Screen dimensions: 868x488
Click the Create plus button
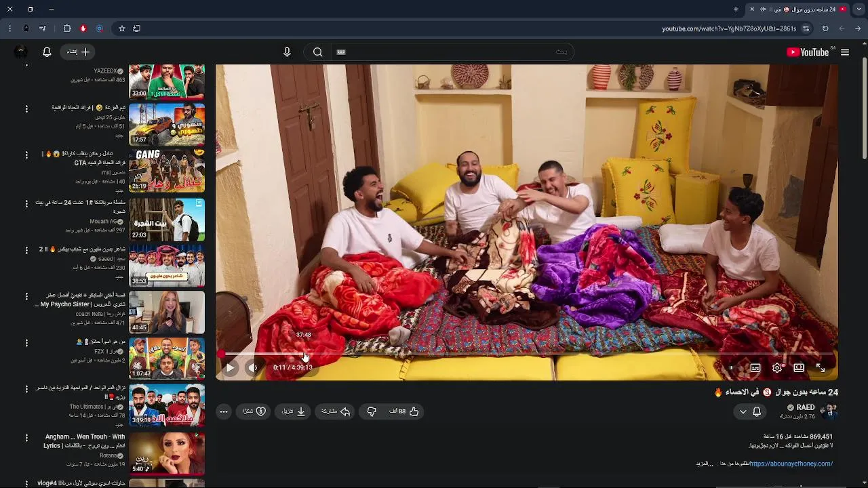pyautogui.click(x=79, y=52)
